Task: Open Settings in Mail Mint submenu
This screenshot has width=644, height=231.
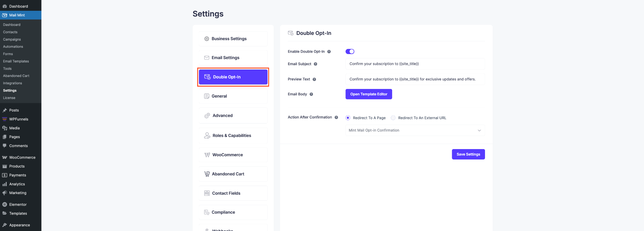Action: (x=10, y=91)
